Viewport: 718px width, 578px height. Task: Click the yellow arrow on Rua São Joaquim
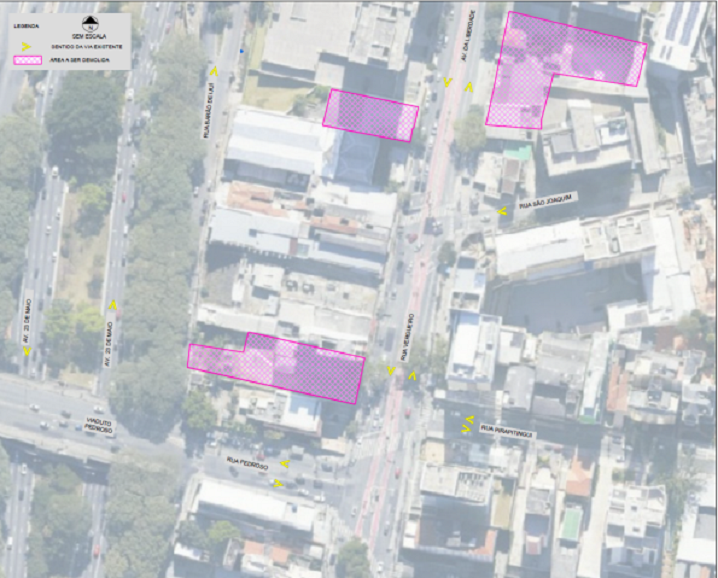[x=502, y=211]
